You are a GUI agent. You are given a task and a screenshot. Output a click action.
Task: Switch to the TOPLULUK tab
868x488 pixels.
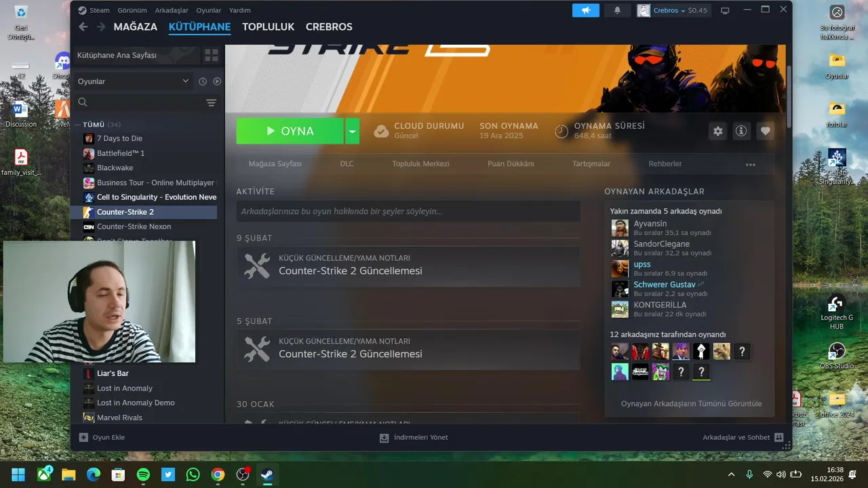(x=269, y=27)
